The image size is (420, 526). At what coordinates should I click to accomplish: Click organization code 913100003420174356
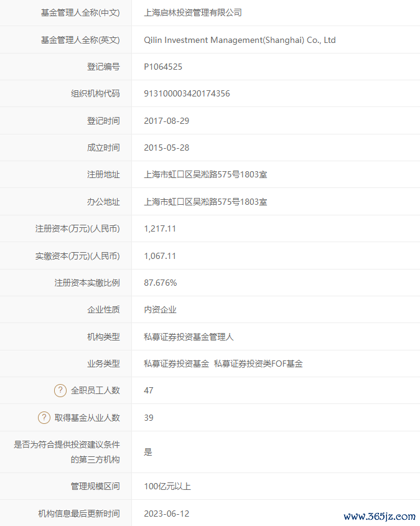coord(187,93)
